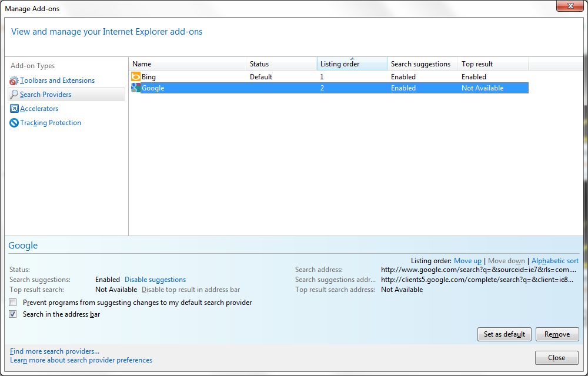Close the Manage Add-ons dialog
588x376 pixels.
point(556,358)
